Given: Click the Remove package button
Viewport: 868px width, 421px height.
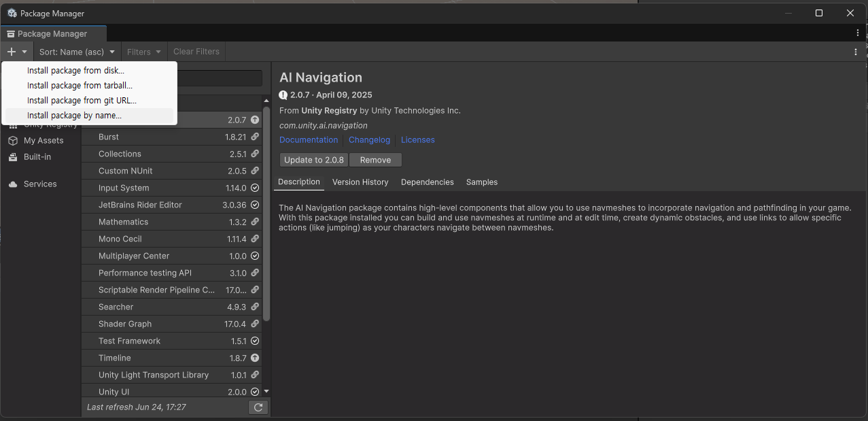Looking at the screenshot, I should [375, 160].
